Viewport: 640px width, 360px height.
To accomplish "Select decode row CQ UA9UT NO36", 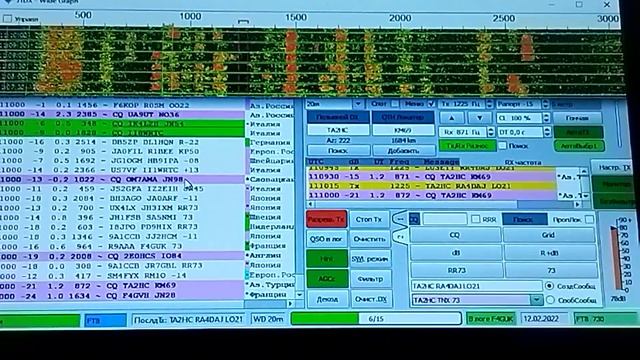I will click(122, 114).
